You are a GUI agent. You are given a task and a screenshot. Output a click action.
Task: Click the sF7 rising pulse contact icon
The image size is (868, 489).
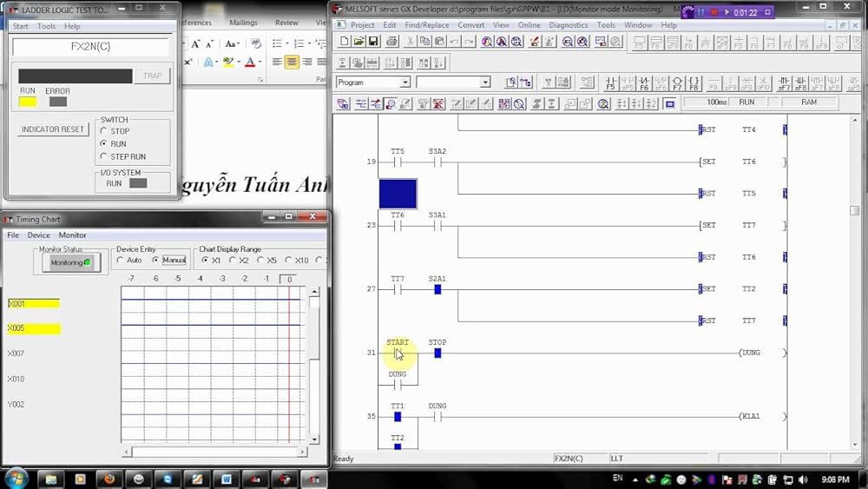784,83
